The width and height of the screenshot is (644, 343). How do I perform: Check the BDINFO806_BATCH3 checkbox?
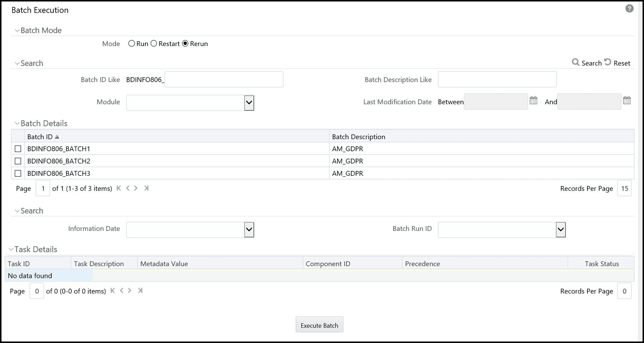point(18,173)
